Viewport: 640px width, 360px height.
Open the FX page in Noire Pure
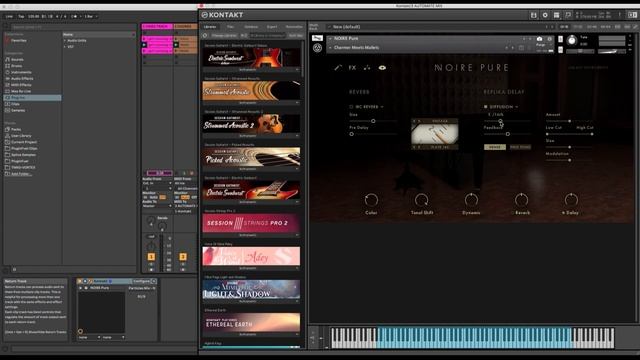pos(352,68)
